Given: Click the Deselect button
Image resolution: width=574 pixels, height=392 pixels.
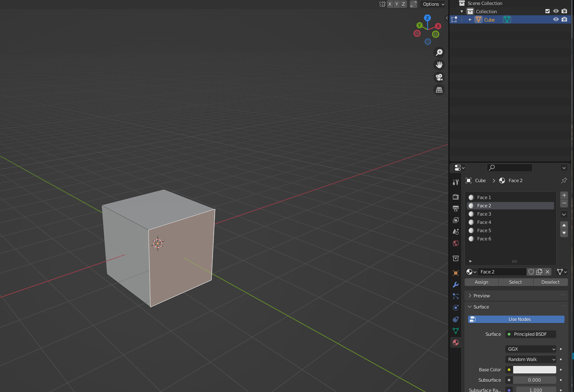Looking at the screenshot, I should coord(550,282).
